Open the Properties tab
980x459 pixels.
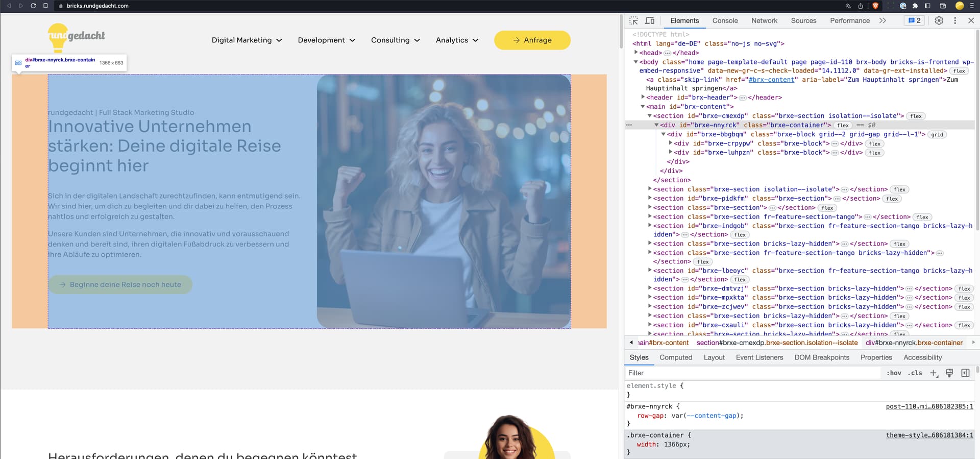[x=876, y=357]
